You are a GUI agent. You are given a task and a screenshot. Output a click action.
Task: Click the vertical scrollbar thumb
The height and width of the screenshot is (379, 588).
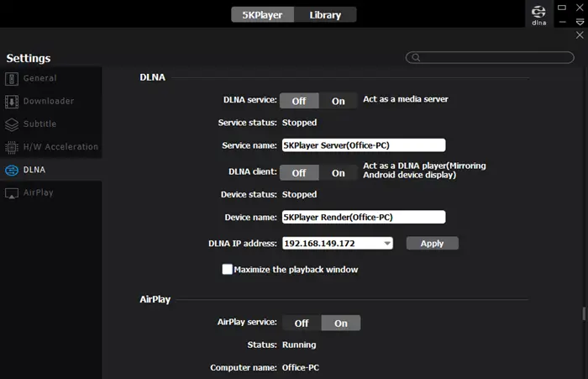[x=584, y=314]
